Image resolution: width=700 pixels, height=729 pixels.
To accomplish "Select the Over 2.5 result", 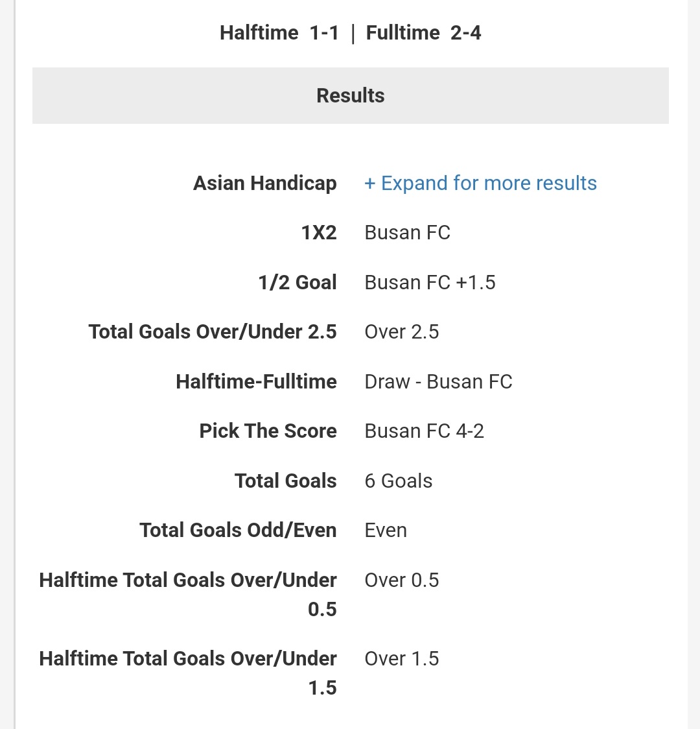I will 401,332.
